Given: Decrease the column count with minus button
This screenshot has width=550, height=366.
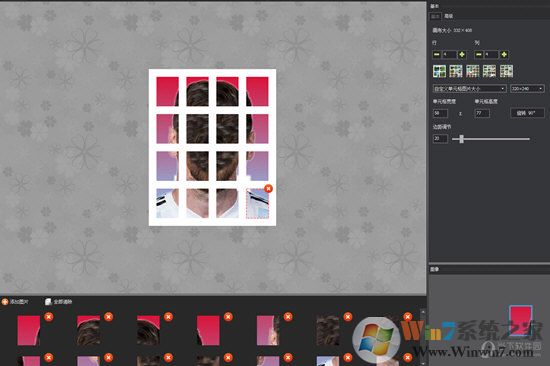Looking at the screenshot, I should [x=478, y=54].
